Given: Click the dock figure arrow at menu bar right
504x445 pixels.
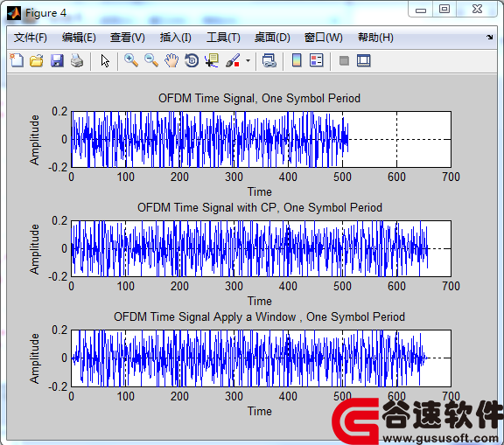Looking at the screenshot, I should click(489, 38).
